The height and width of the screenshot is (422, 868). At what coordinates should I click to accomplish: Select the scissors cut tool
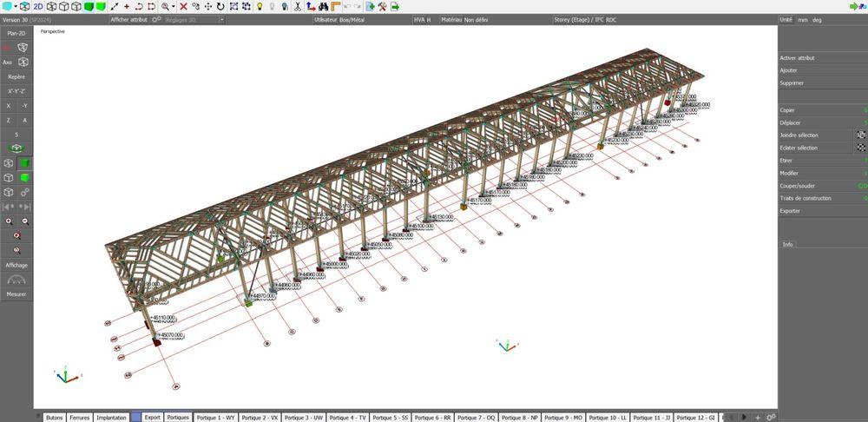(x=298, y=6)
